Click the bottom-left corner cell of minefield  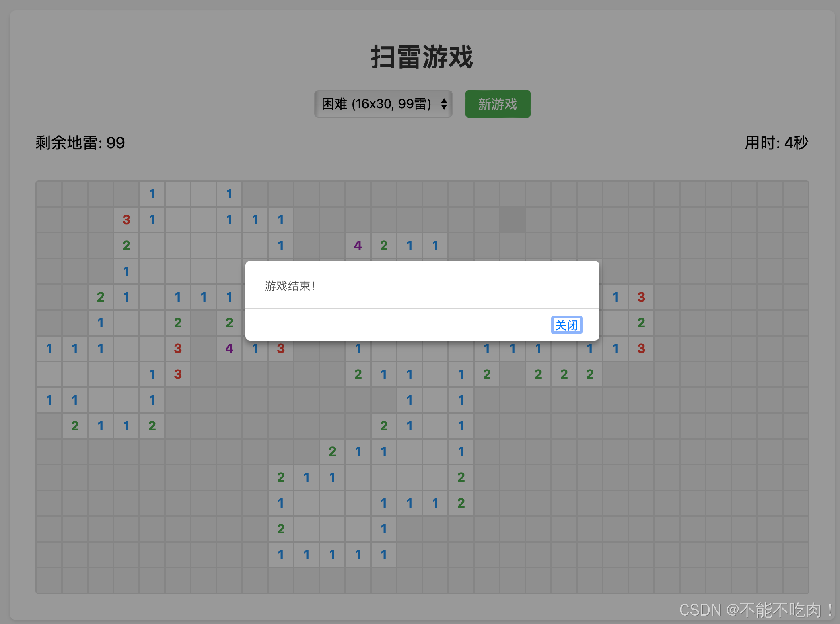point(49,581)
